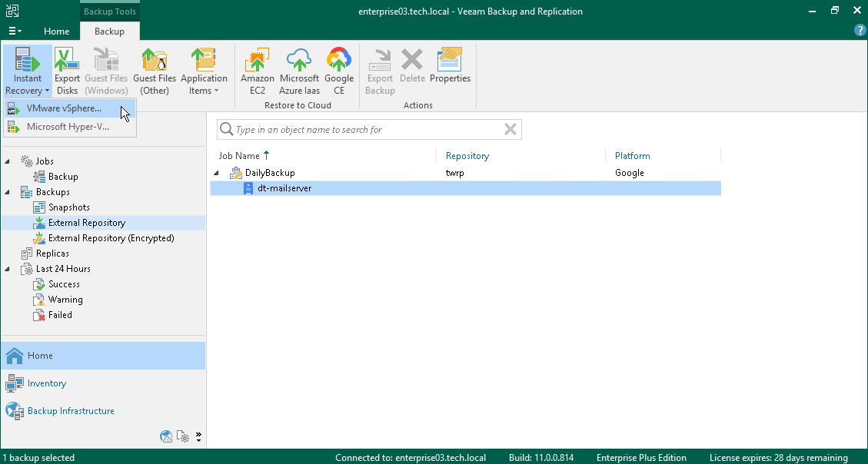Click 'Connected to: enterprise03.tech.local' in status bar
The width and height of the screenshot is (868, 464).
coord(411,458)
